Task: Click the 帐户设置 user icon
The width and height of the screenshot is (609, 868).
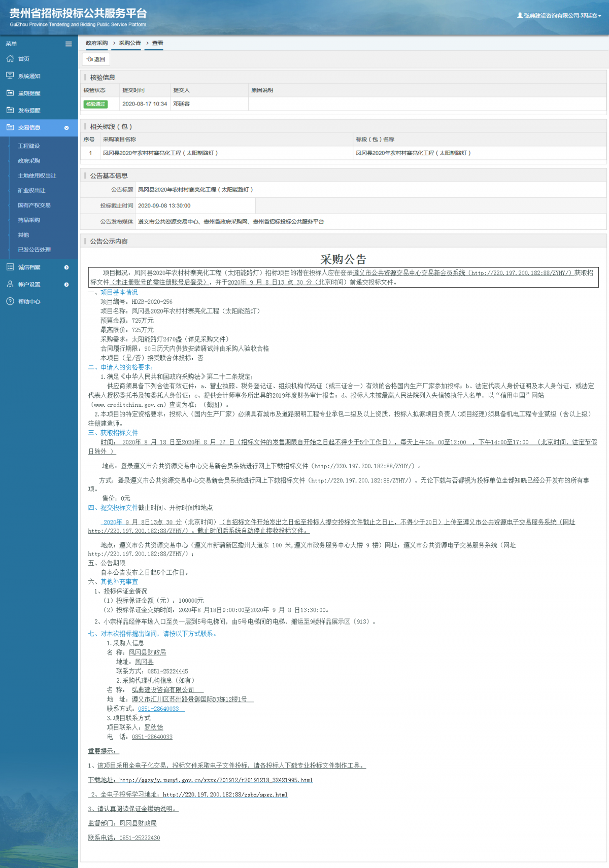Action: coord(10,284)
